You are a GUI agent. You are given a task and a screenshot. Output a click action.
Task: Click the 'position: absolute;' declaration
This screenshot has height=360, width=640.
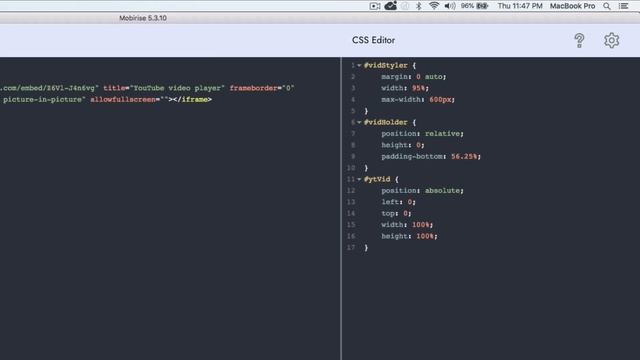422,191
